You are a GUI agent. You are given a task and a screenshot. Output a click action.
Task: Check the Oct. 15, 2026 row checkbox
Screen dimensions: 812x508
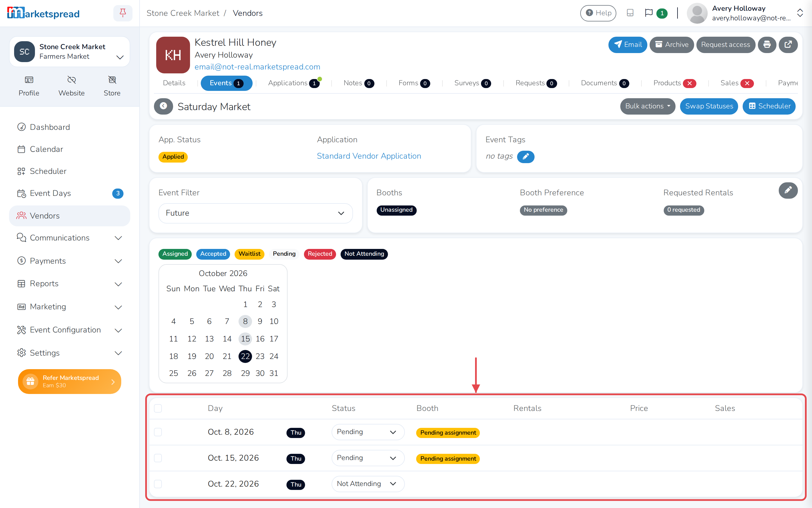[158, 458]
